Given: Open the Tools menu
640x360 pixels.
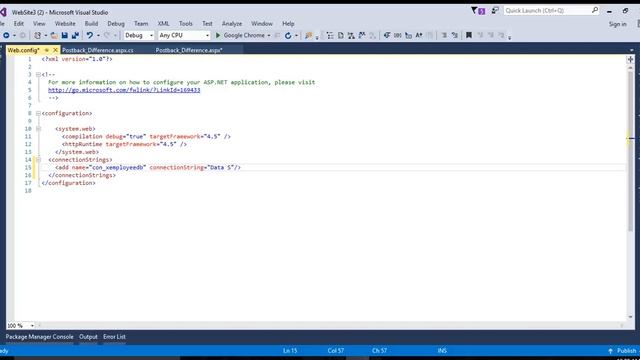Looking at the screenshot, I should coord(185,24).
